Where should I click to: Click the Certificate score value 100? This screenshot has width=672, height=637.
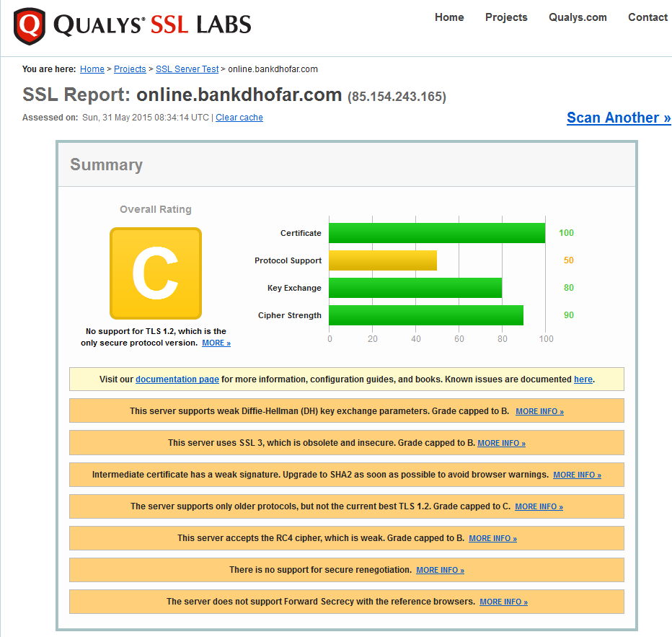(566, 233)
